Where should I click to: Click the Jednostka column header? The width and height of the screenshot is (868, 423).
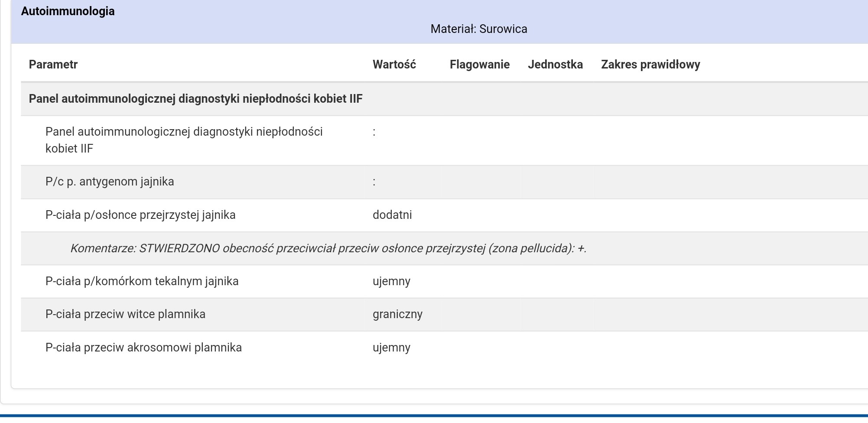pyautogui.click(x=555, y=65)
